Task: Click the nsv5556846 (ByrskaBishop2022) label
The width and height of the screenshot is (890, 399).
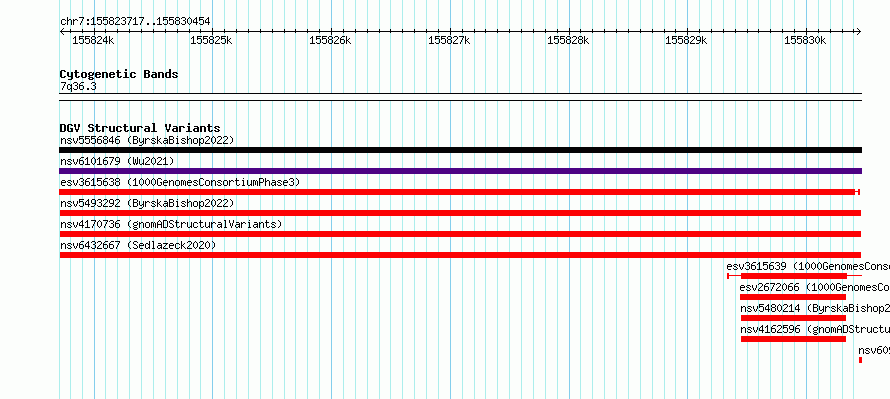Action: 147,140
